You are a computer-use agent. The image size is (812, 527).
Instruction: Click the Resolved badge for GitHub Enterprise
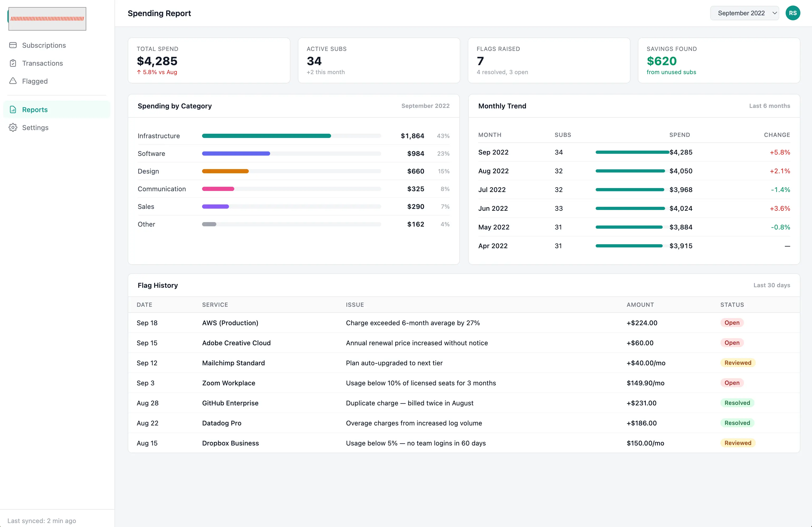click(x=737, y=403)
